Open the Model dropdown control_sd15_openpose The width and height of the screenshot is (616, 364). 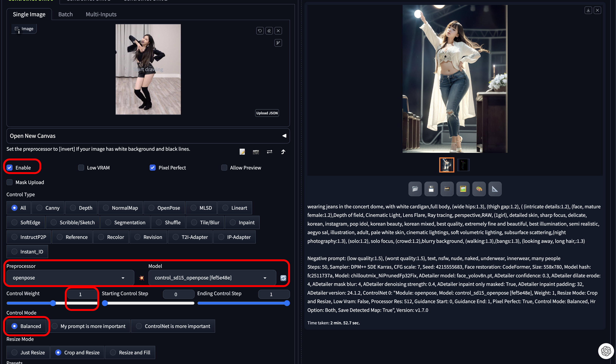[x=212, y=278]
